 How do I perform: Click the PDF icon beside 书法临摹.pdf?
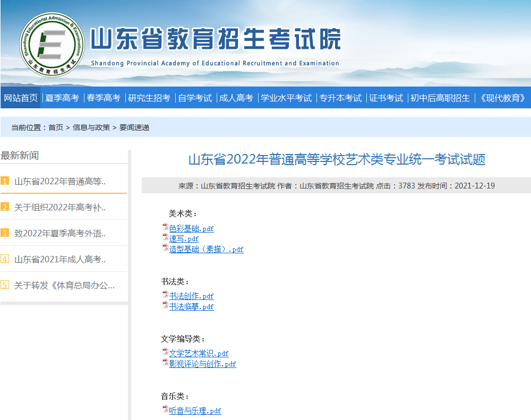point(165,306)
